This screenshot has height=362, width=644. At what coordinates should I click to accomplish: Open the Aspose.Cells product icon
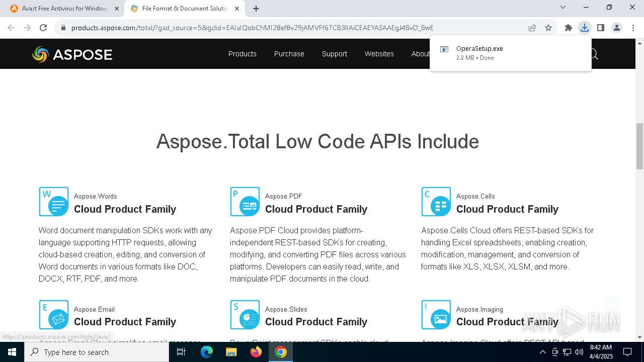point(436,202)
